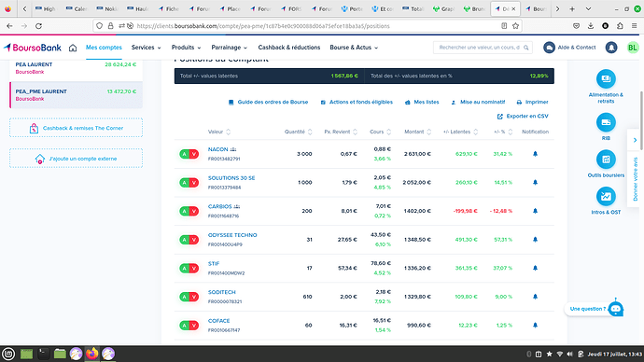Open NACON stock details link
This screenshot has height=362, width=644.
click(217, 149)
